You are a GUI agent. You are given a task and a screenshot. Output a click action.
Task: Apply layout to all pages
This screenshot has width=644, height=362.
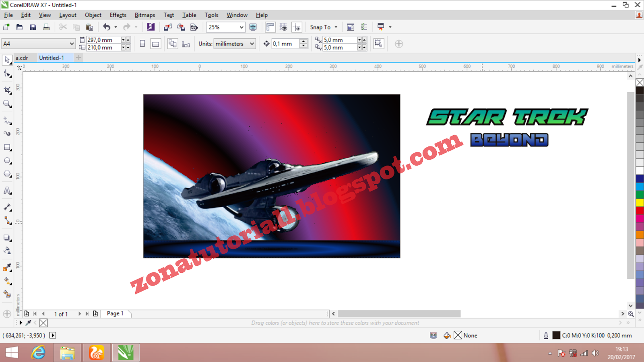coord(173,43)
